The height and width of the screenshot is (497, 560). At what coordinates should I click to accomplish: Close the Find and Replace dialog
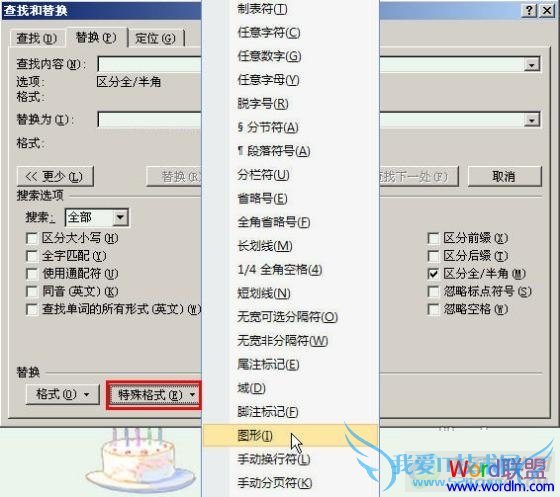tap(547, 10)
